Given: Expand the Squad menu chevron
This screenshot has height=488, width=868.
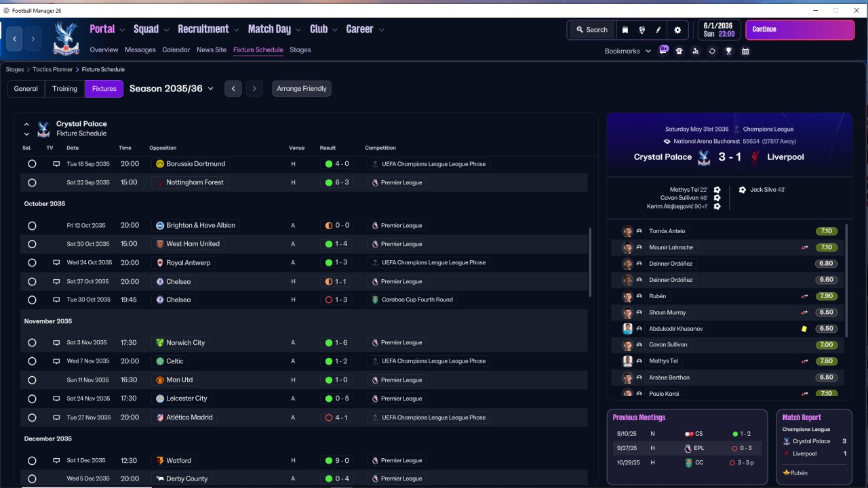Looking at the screenshot, I should point(166,30).
